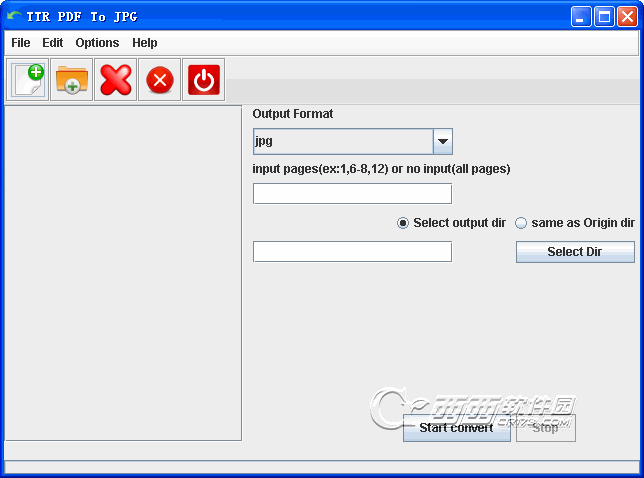Click the add folder icon
The width and height of the screenshot is (644, 478).
click(71, 80)
